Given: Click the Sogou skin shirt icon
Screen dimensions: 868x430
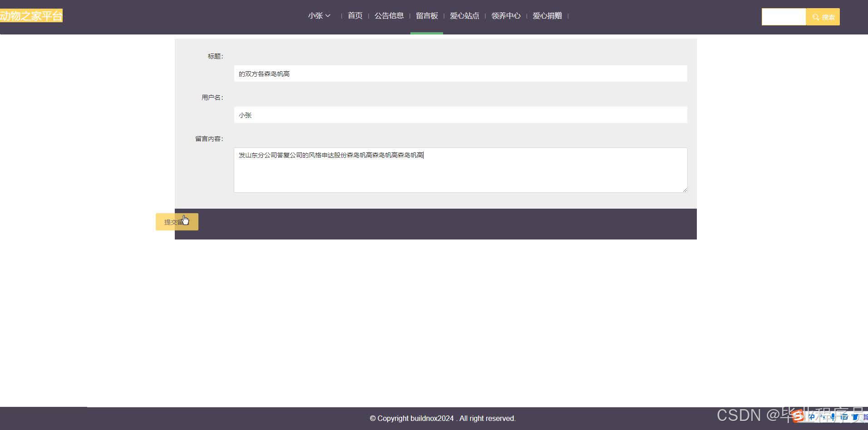Looking at the screenshot, I should pos(856,416).
